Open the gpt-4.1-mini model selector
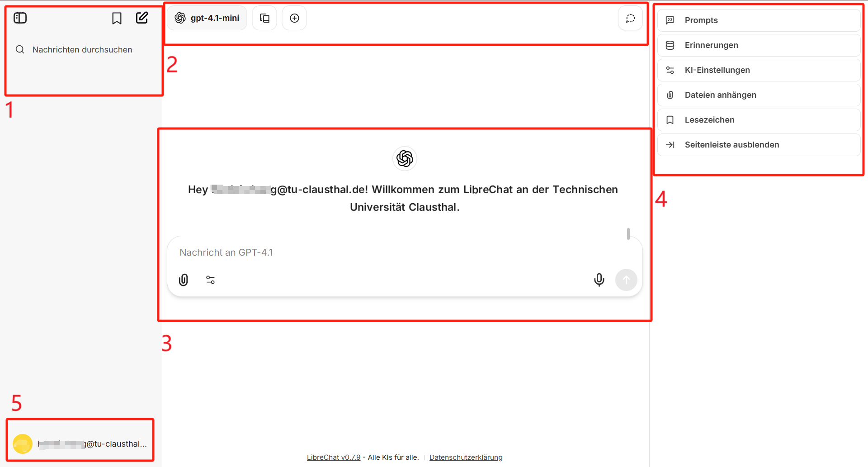 point(207,18)
